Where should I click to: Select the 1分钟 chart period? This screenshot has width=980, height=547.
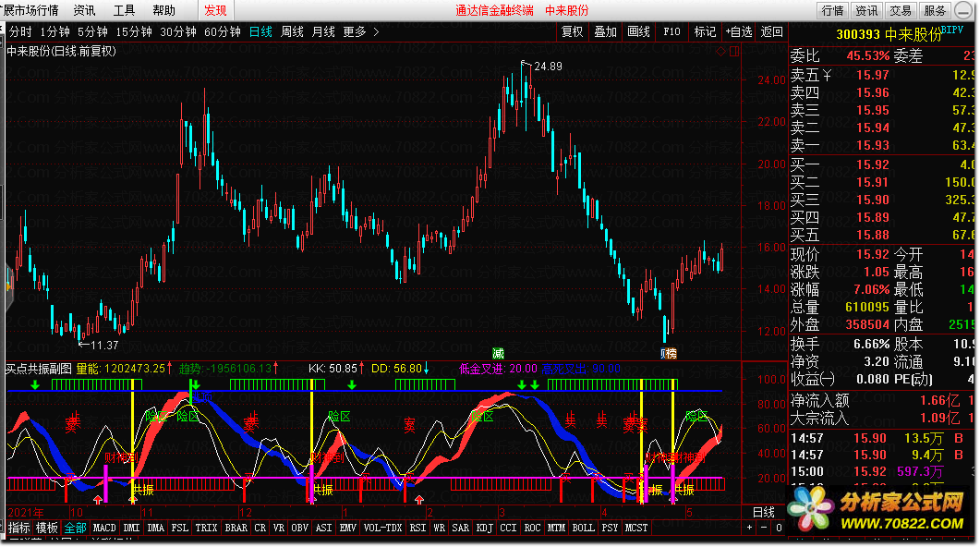55,32
